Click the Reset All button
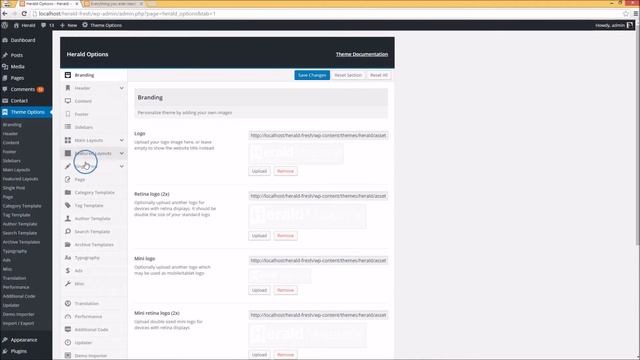Image resolution: width=640 pixels, height=360 pixels. [x=379, y=75]
